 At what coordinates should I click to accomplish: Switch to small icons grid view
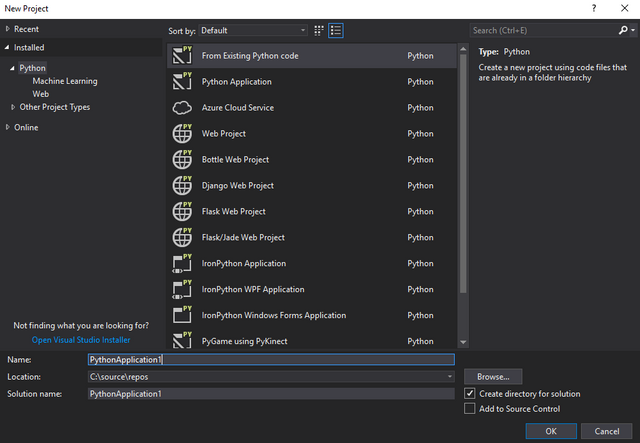pyautogui.click(x=319, y=31)
